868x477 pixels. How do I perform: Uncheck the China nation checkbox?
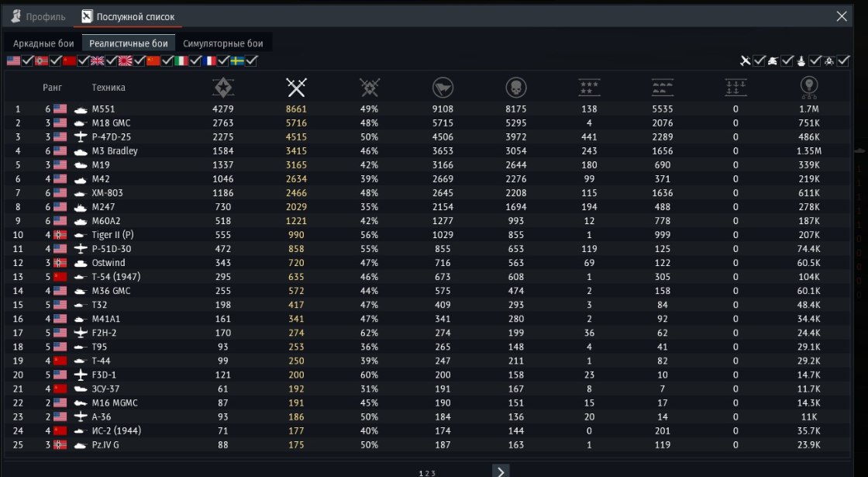[x=167, y=61]
